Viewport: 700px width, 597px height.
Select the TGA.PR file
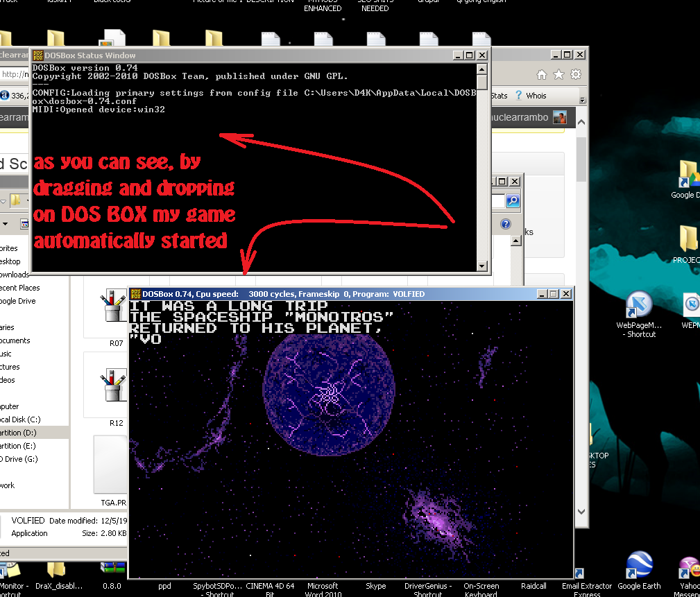click(111, 465)
